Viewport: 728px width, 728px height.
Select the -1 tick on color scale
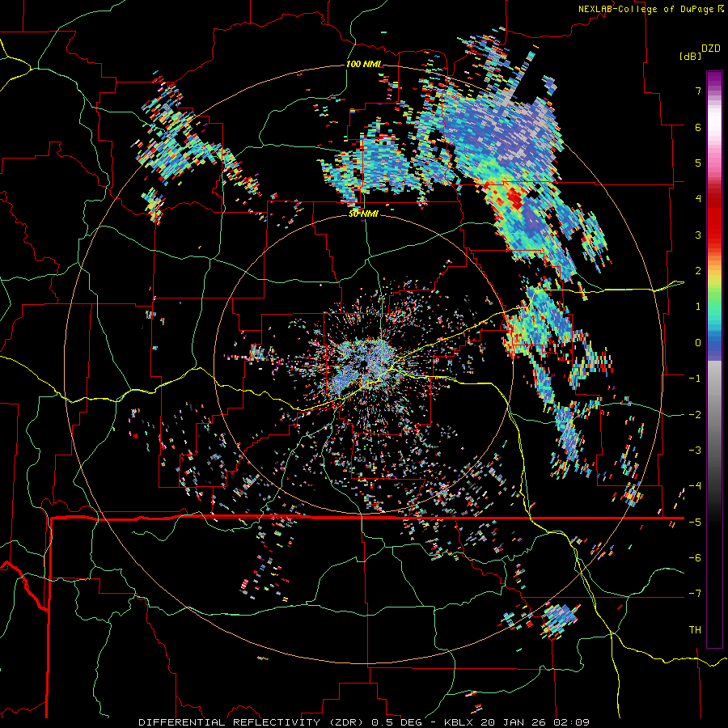(x=695, y=379)
